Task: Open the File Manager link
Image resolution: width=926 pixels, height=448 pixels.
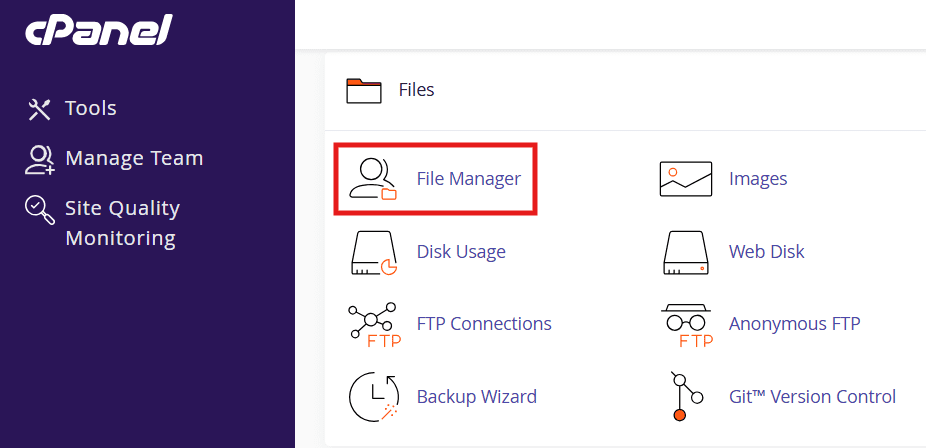Action: pyautogui.click(x=468, y=179)
